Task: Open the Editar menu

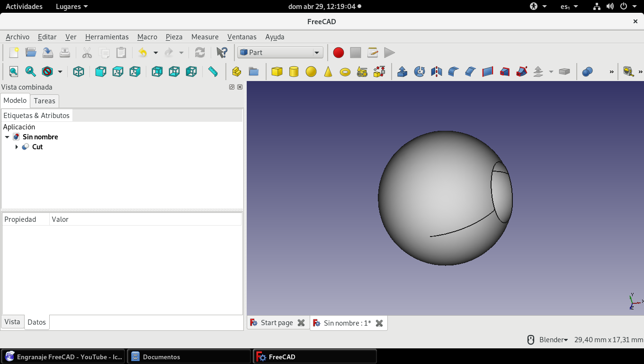Action: pos(47,36)
